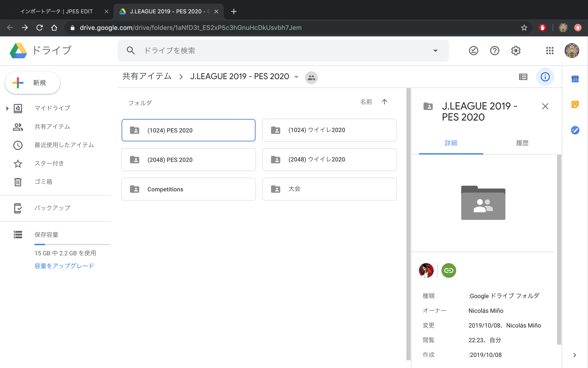Select the (2048) PES 2020 folder
The image size is (588, 368).
[188, 160]
